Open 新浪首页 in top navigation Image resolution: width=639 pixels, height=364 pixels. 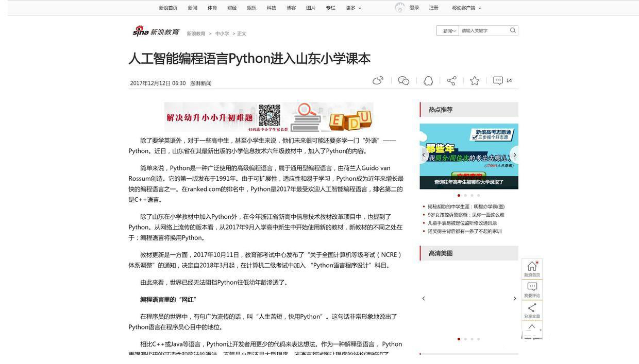coord(168,8)
